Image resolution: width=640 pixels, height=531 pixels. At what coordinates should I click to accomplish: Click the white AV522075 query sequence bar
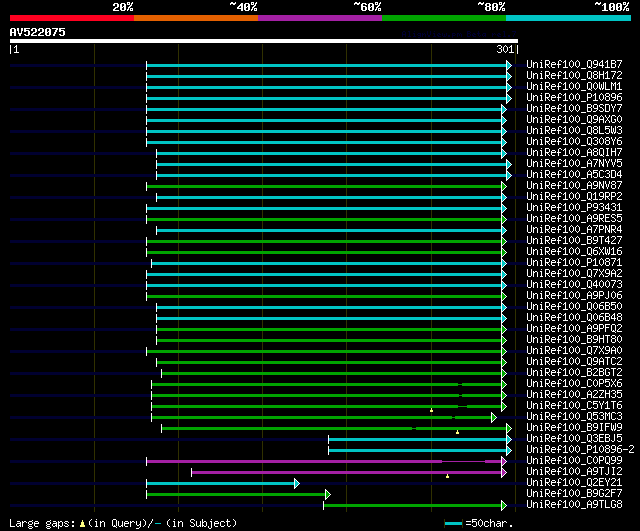pyautogui.click(x=264, y=41)
